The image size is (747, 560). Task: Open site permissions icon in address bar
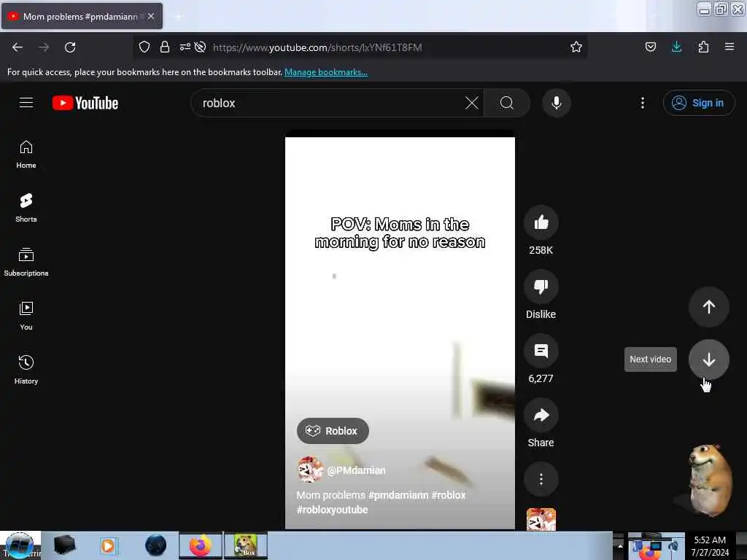185,47
